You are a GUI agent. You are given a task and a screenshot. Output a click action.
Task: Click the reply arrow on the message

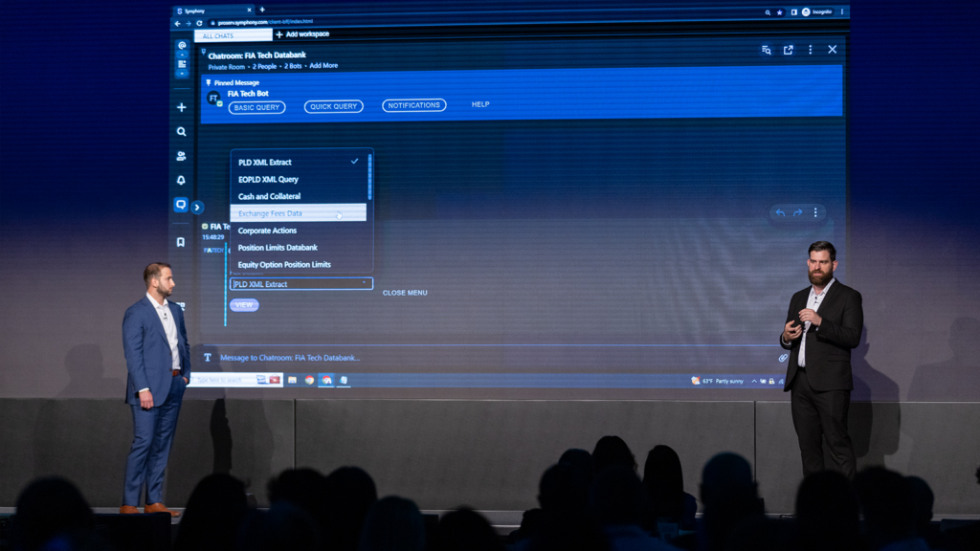coord(781,213)
